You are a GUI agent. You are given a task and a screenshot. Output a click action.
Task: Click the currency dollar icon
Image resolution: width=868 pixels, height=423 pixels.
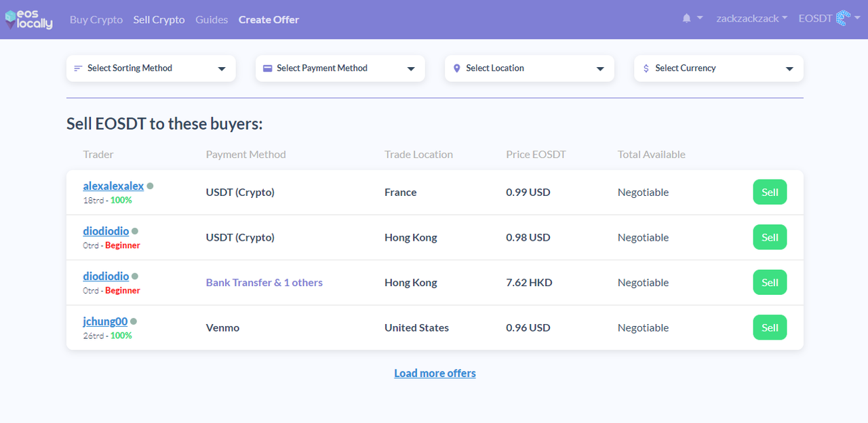point(646,68)
